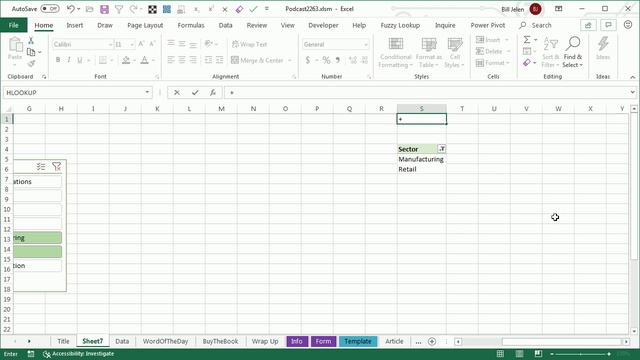
Task: Open the Formulas ribbon tab
Action: 191,25
